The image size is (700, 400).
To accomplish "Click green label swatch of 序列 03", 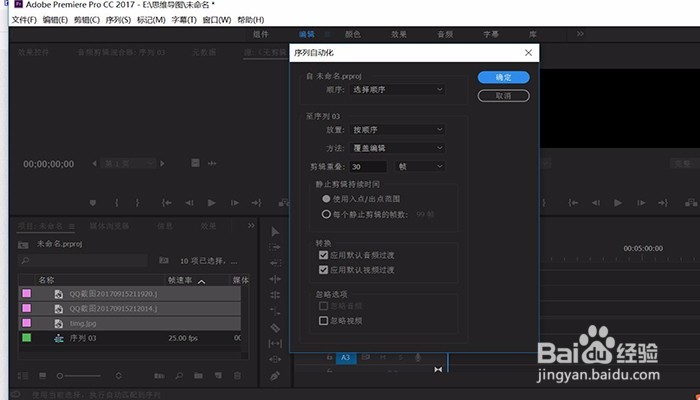I will click(27, 338).
